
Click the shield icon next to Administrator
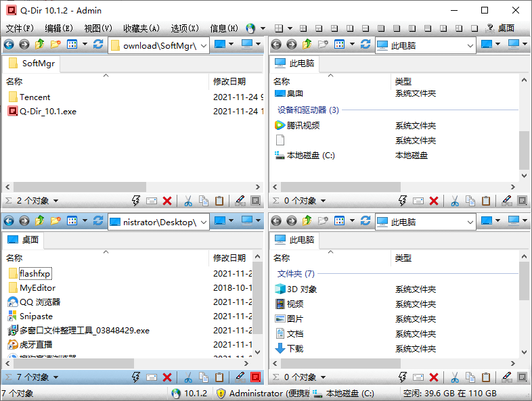(x=221, y=393)
